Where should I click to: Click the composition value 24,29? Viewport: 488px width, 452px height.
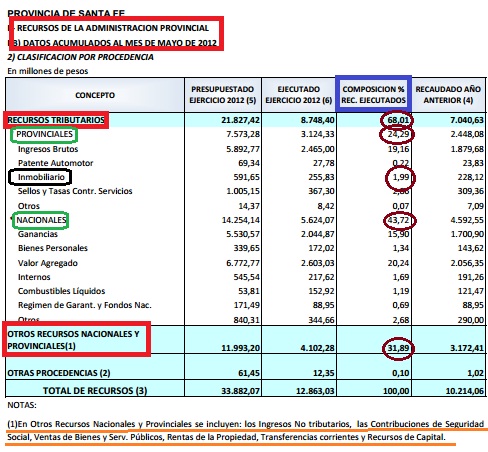pyautogui.click(x=398, y=134)
